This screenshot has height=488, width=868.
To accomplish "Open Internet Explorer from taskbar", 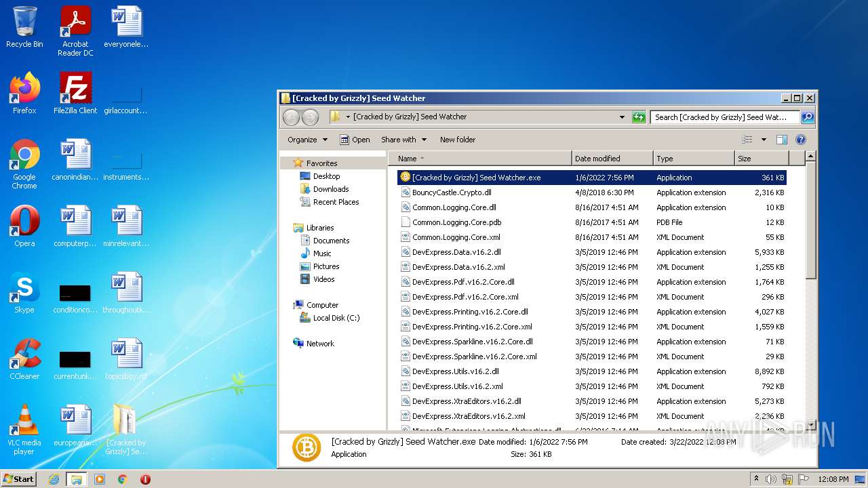I will click(x=54, y=479).
